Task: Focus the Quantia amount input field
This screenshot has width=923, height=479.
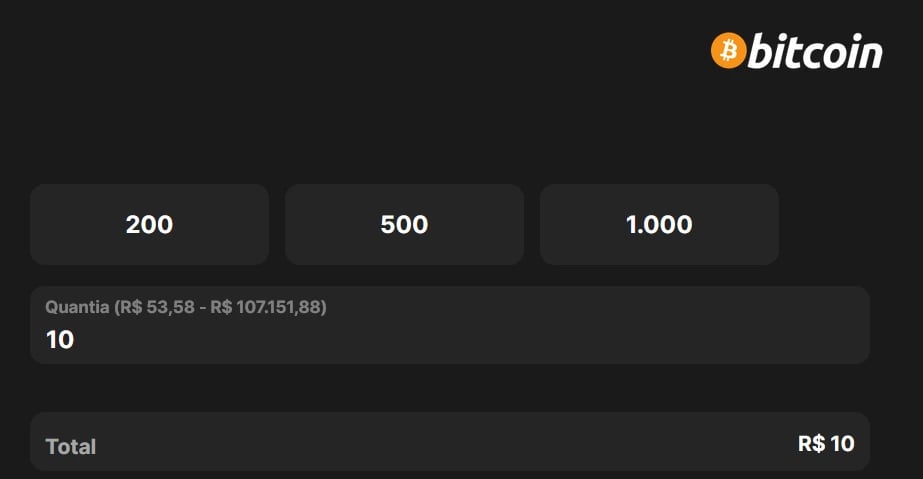Action: click(x=450, y=325)
